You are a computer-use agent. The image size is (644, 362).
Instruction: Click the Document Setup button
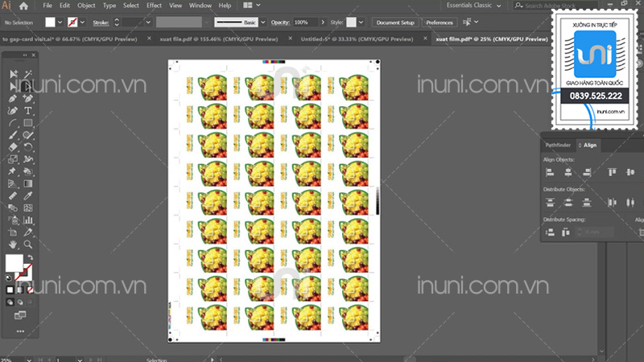[x=395, y=23]
